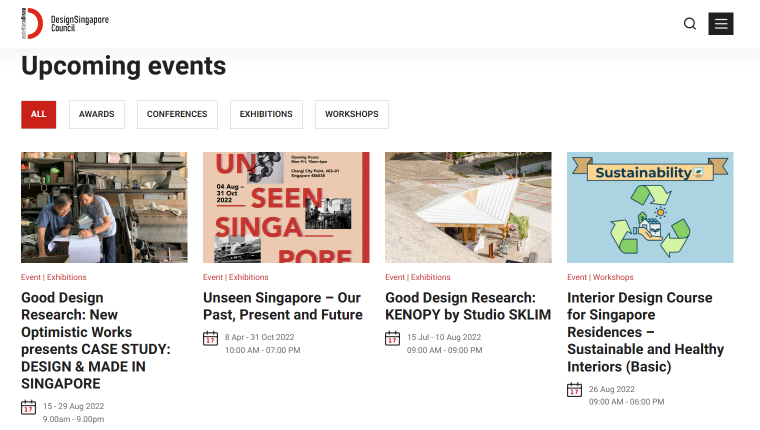Click calendar icon beside 15 Jul - 10 Aug 2022
Image resolution: width=760 pixels, height=430 pixels.
393,338
